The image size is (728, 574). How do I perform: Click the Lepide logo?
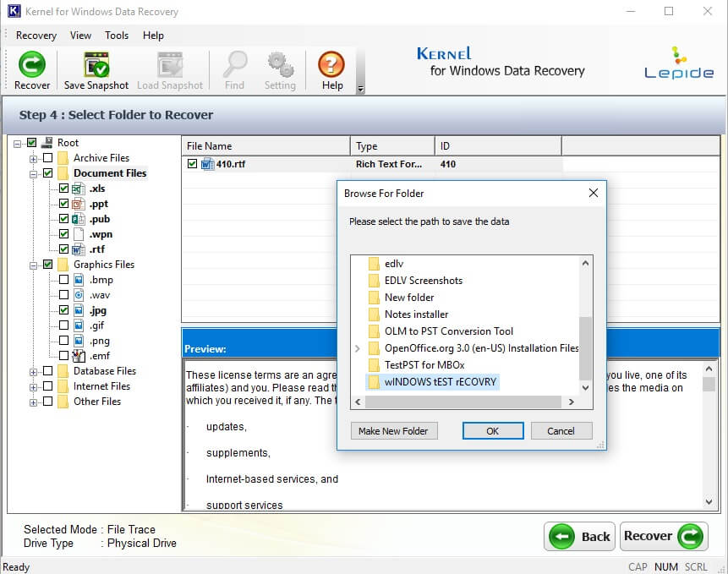679,63
